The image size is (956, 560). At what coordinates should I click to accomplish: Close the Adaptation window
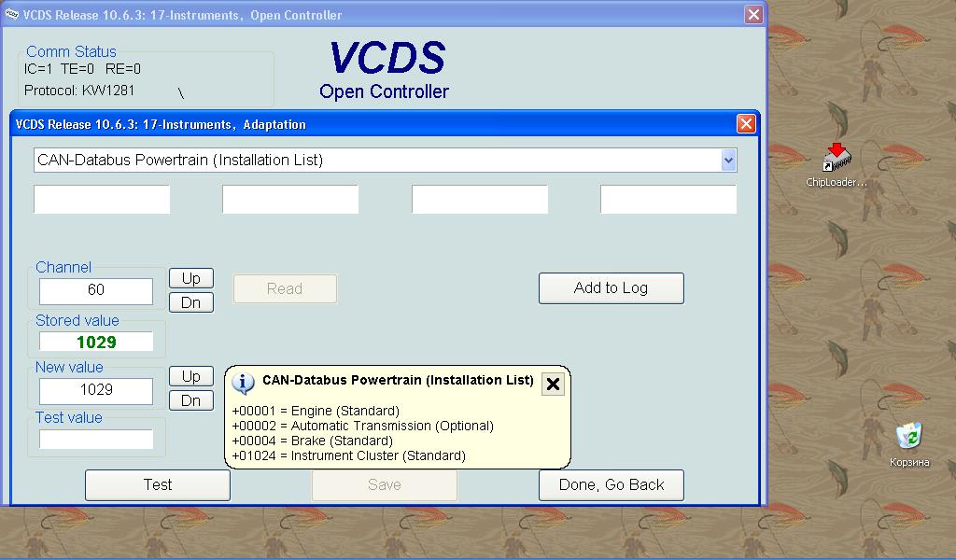click(746, 124)
